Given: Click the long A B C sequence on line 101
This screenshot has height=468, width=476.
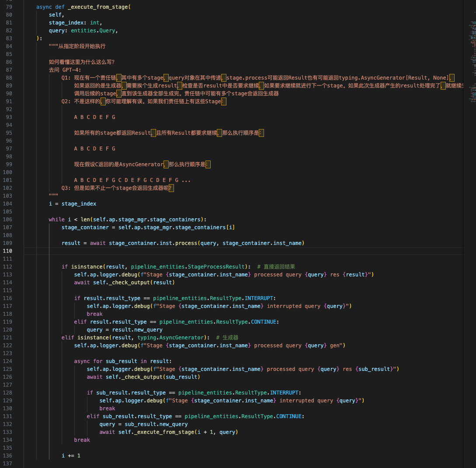Looking at the screenshot, I should click(132, 180).
